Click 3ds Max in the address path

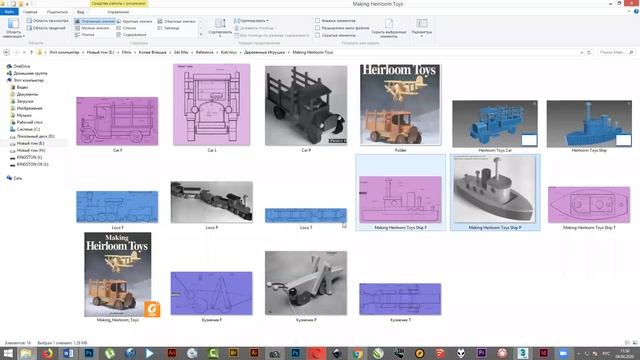tap(181, 52)
